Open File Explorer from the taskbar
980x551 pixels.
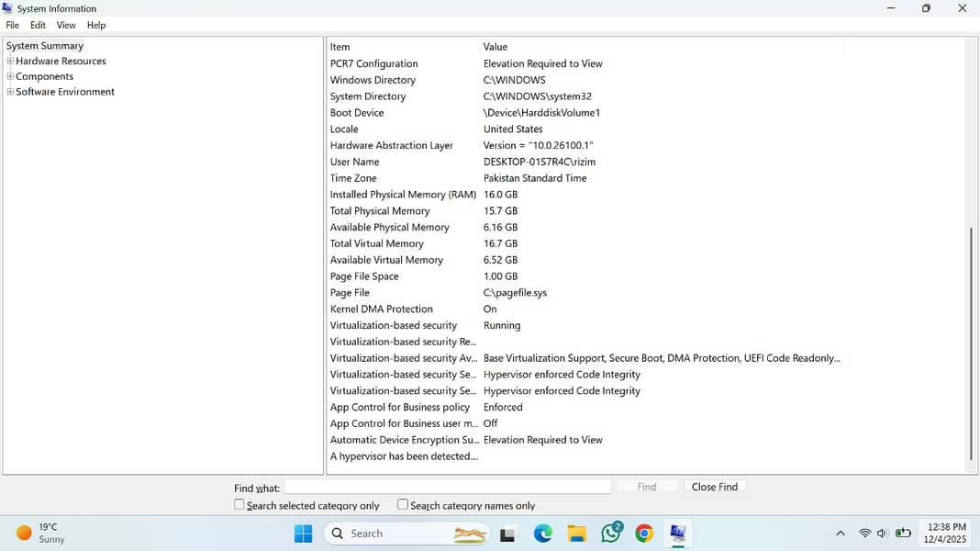pyautogui.click(x=576, y=534)
